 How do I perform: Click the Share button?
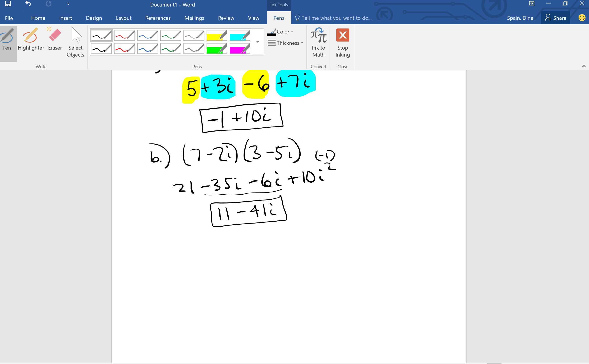pos(555,18)
